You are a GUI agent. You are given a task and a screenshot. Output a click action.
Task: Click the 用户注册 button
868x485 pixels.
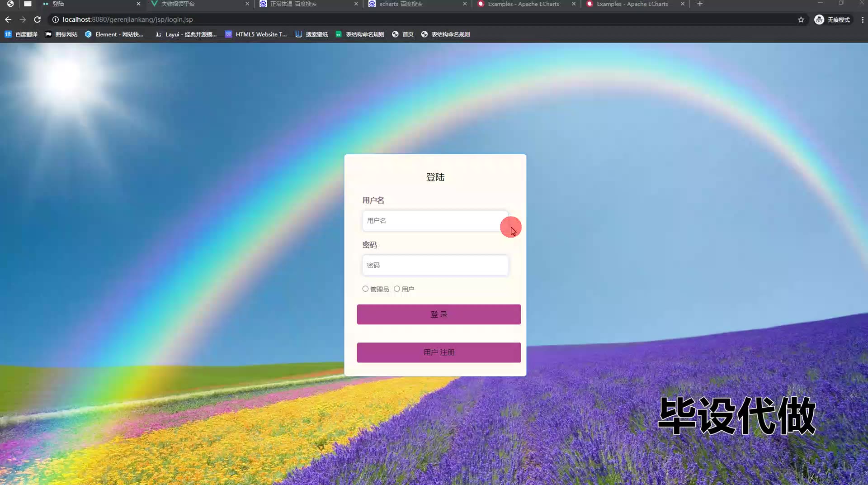pos(439,352)
